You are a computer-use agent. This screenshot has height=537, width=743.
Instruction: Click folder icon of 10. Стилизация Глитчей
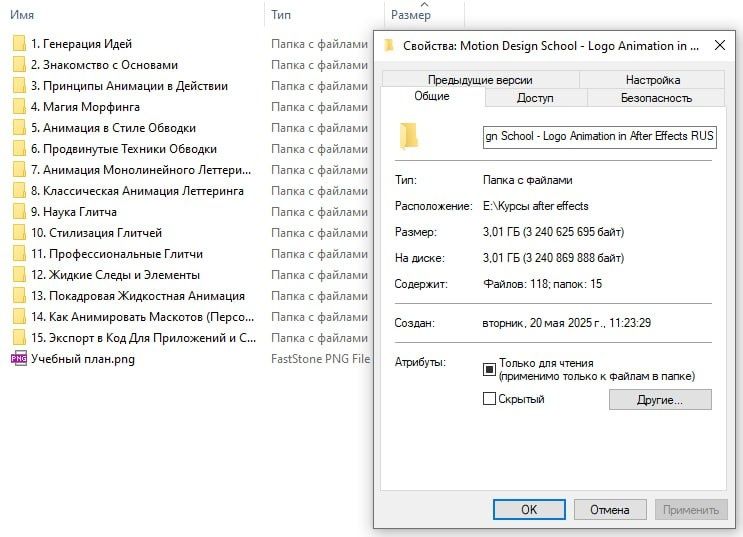pyautogui.click(x=19, y=233)
